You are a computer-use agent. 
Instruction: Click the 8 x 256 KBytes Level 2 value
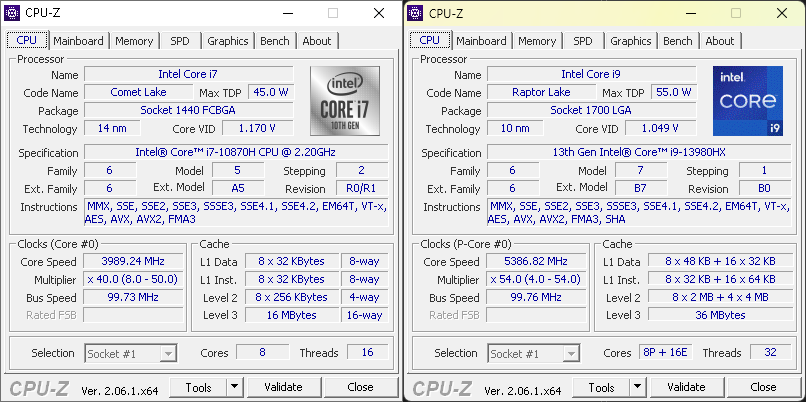291,297
